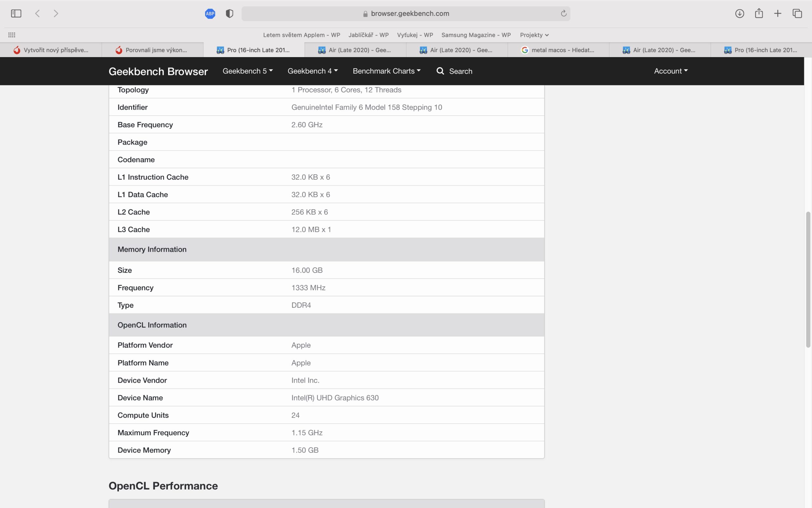This screenshot has height=508, width=812.
Task: Select the Maximum Frequency 1.15 GHz value
Action: [307, 433]
